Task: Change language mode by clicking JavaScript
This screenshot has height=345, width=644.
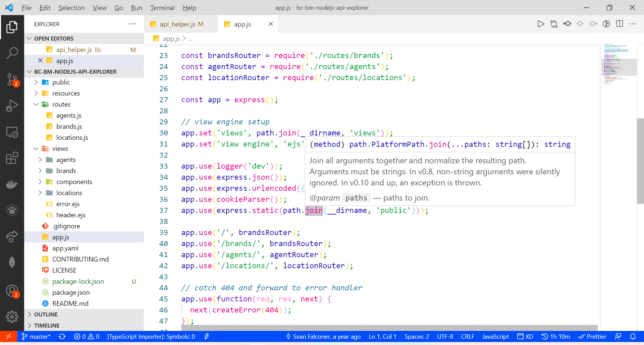Action: click(495, 336)
